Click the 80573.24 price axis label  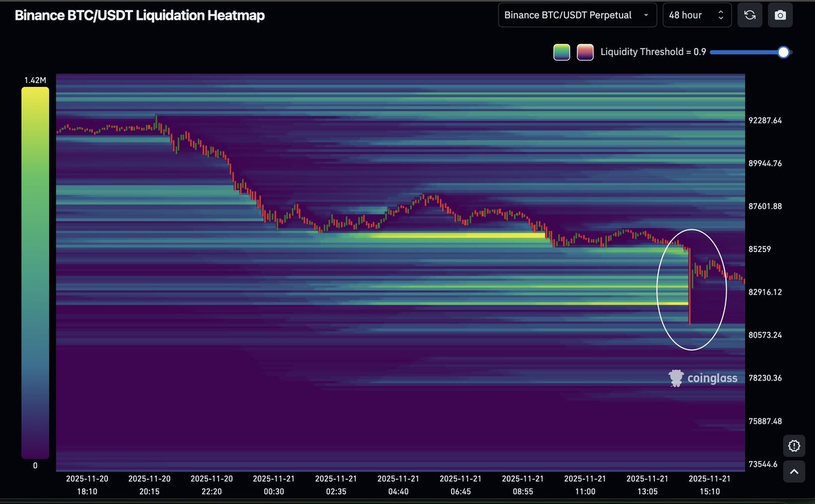point(765,335)
